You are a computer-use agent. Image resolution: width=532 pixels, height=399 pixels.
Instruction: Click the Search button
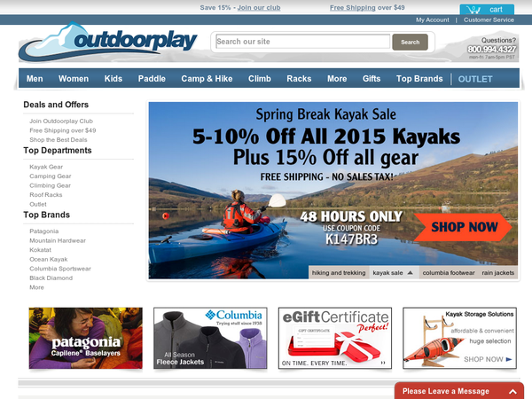[410, 42]
